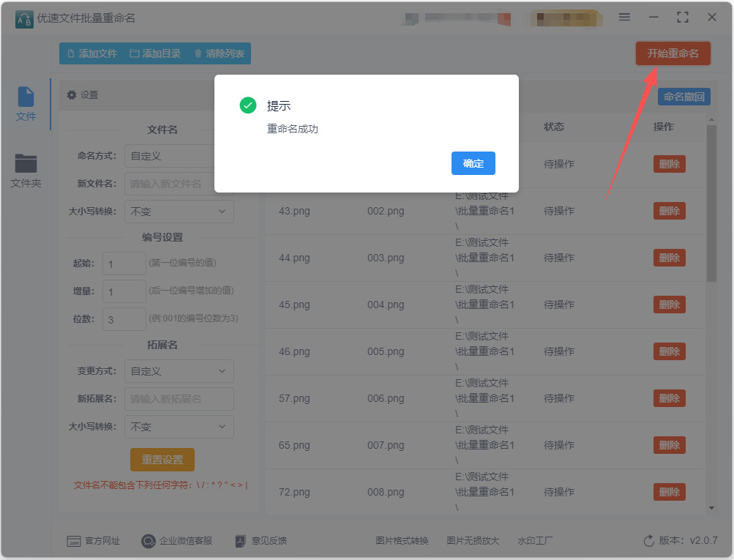
Task: Click 清除列表 in the toolbar
Action: 219,53
